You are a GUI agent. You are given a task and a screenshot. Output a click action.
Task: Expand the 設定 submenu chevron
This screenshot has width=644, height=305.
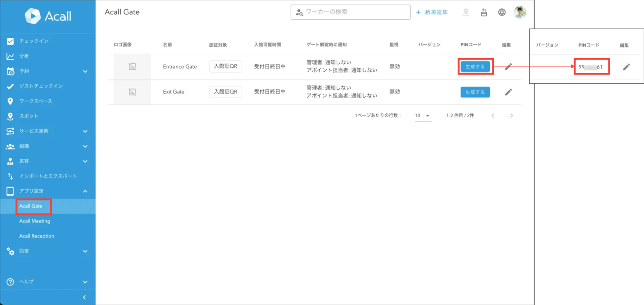point(85,251)
